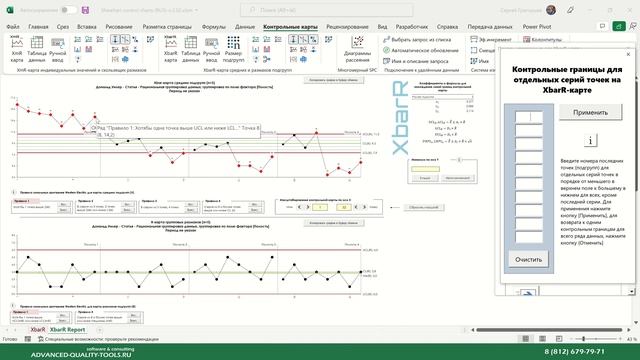This screenshot has height=360, width=640.
Task: Click the yellow X-axis value field beside XbarR logo
Action: [x=425, y=169]
